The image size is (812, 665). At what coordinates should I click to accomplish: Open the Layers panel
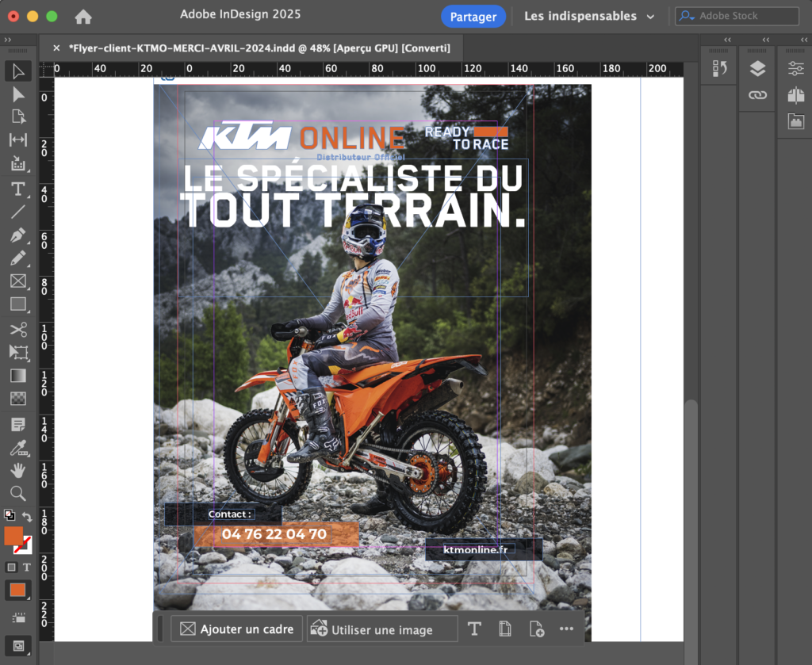pos(757,68)
